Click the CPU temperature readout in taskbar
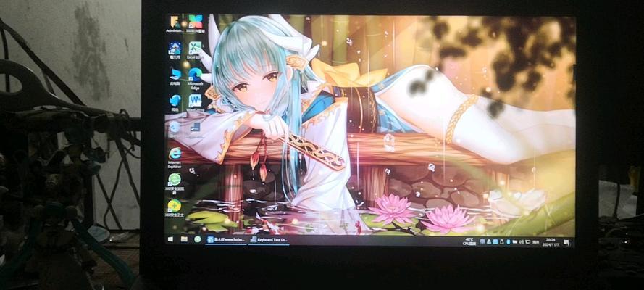 point(469,241)
